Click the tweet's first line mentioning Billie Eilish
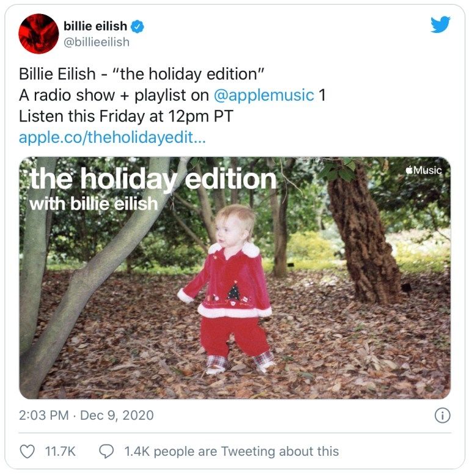Viewport: 469px width, 476px height. coord(142,74)
